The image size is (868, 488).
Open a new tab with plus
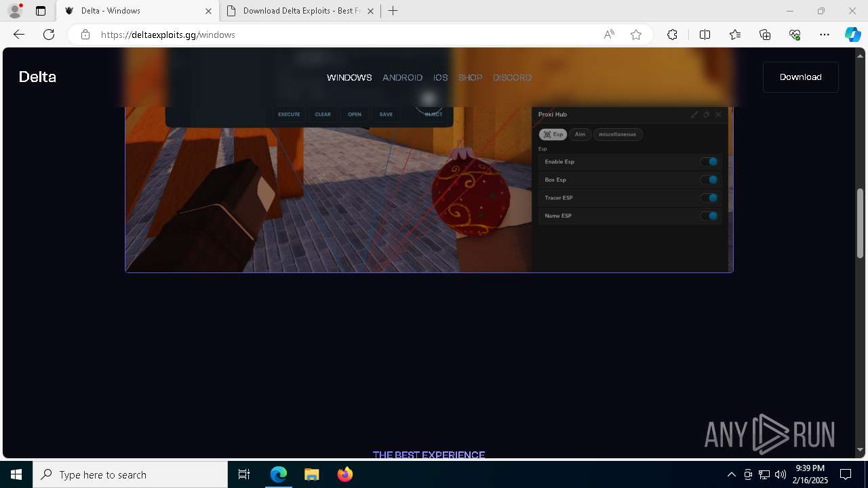393,11
